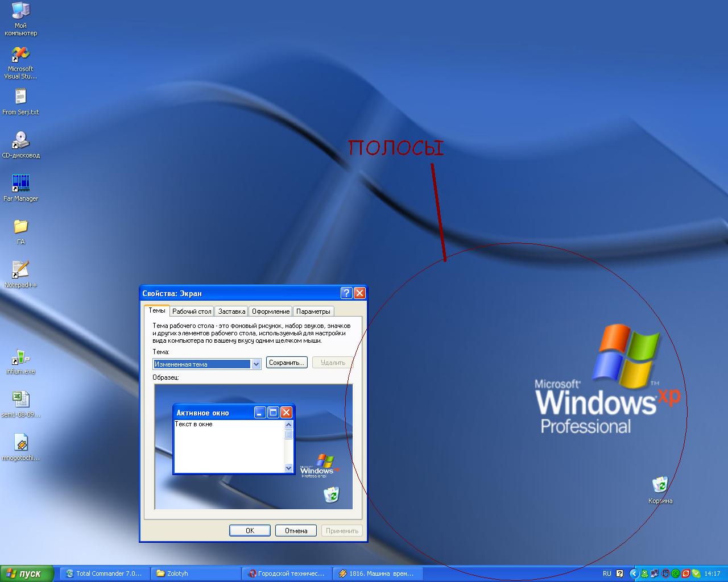Select the From Serj.txt file icon
This screenshot has width=728, height=582.
coord(20,102)
